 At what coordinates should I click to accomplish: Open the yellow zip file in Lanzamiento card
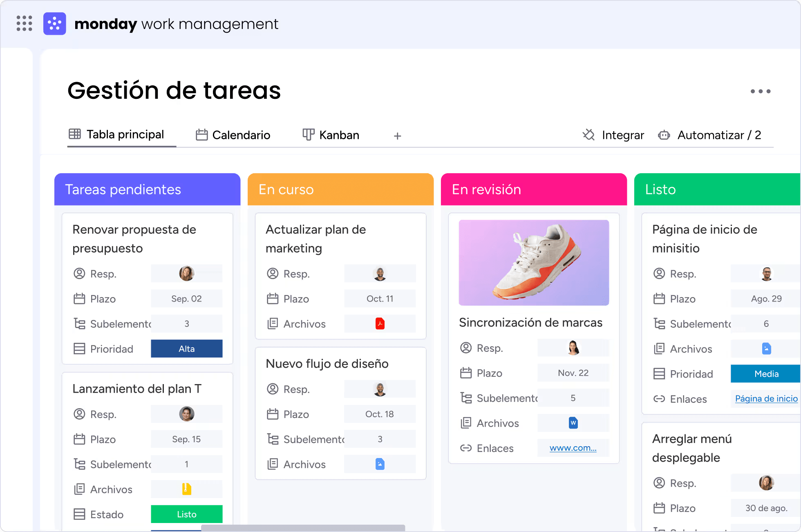[187, 489]
